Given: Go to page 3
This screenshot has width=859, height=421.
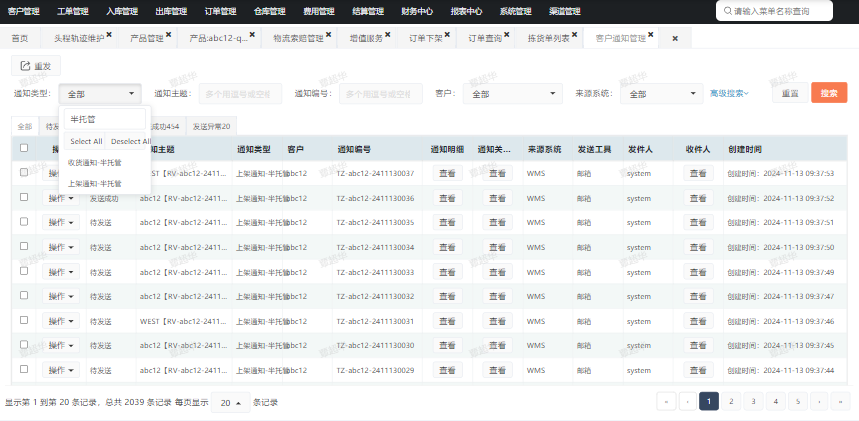Looking at the screenshot, I should click(x=753, y=402).
